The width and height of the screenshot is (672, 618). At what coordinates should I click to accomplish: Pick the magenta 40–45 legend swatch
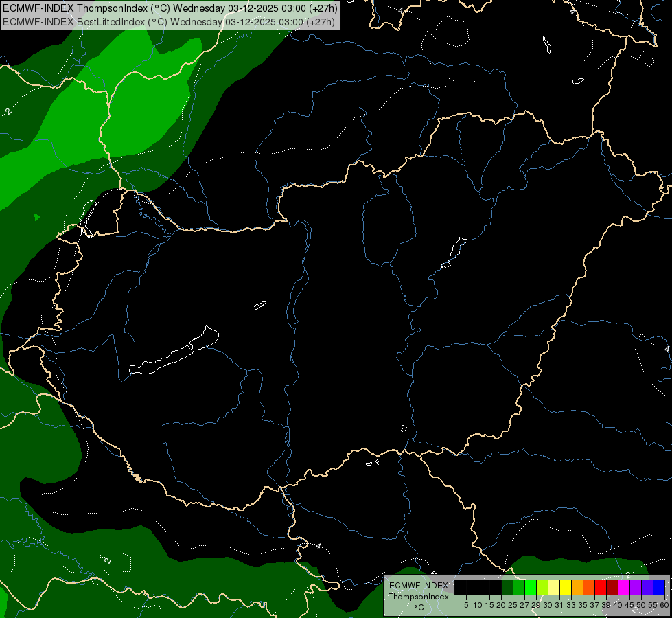[624, 587]
